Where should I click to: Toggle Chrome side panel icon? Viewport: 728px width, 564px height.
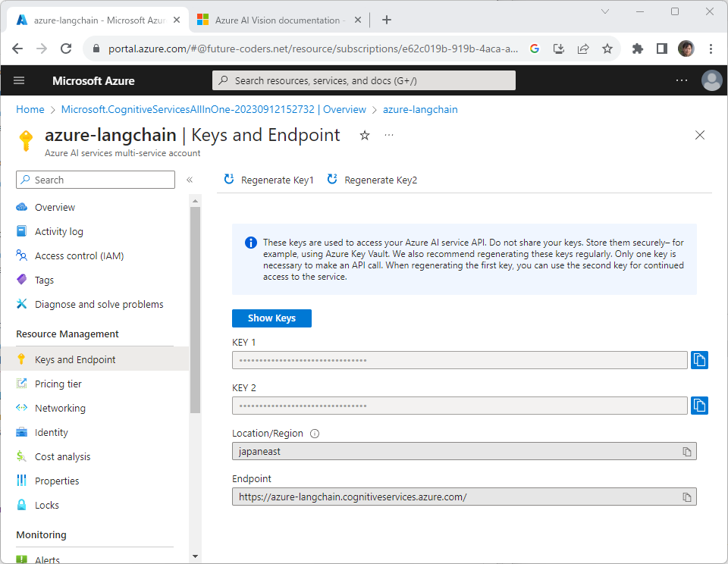[662, 49]
